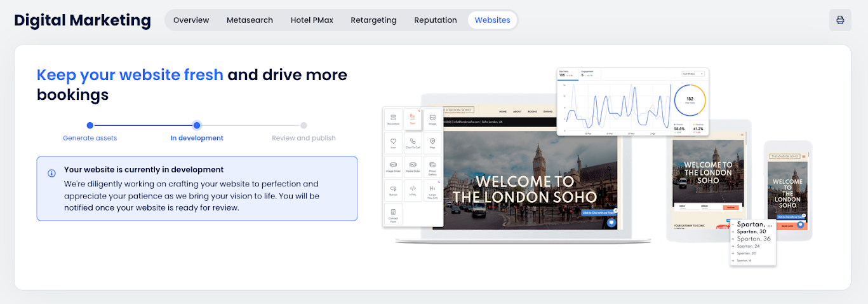Click the Websites tab

tap(492, 20)
